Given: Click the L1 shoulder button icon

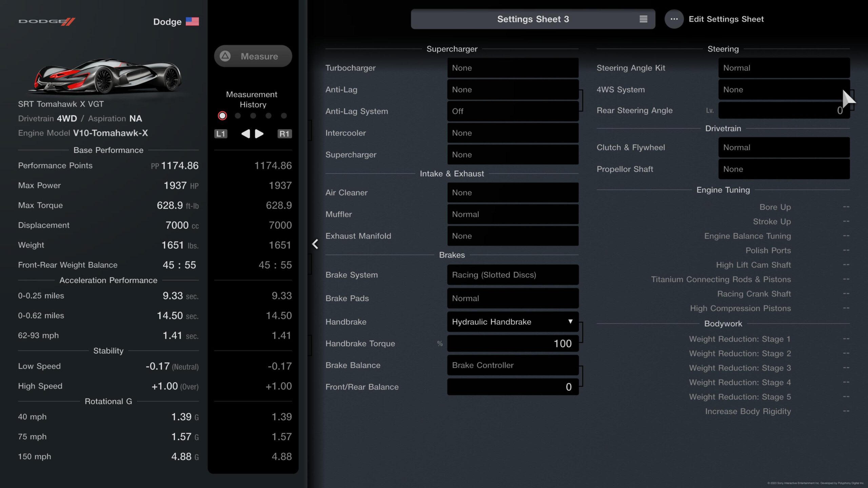Looking at the screenshot, I should coord(221,134).
